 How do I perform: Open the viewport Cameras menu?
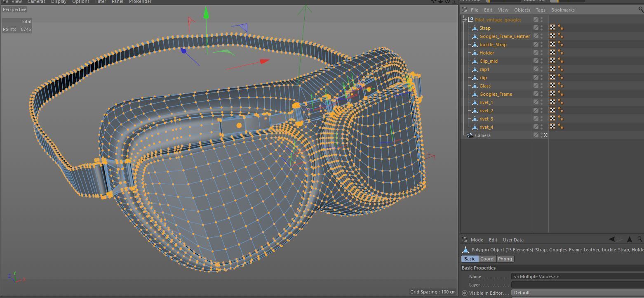[x=36, y=2]
